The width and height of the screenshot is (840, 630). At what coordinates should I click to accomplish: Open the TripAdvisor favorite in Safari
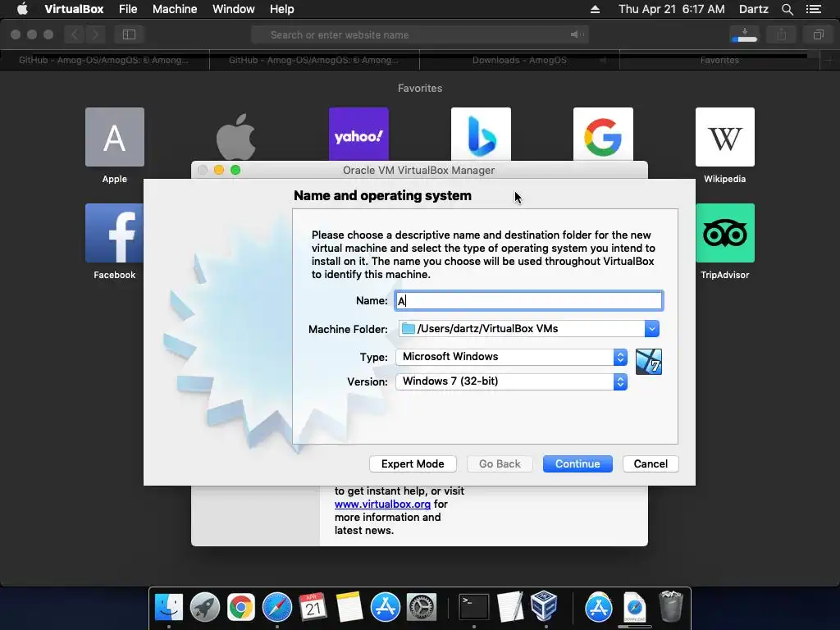click(725, 232)
